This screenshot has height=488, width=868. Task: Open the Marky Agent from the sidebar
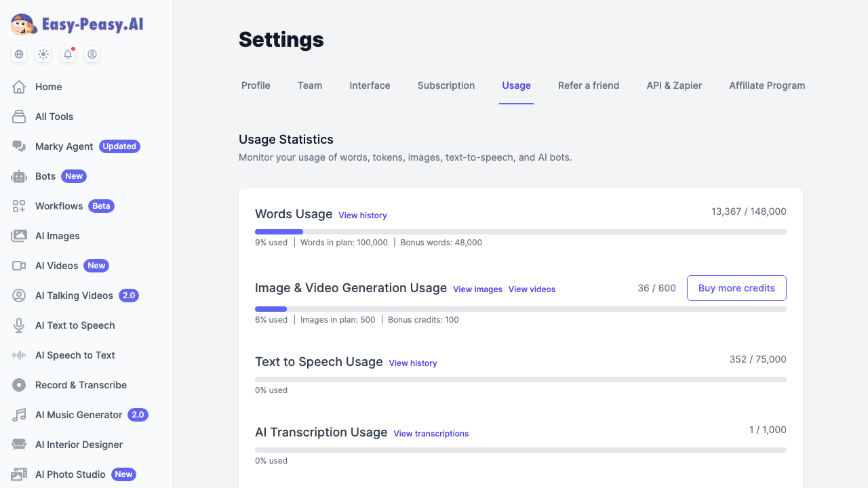pyautogui.click(x=64, y=146)
